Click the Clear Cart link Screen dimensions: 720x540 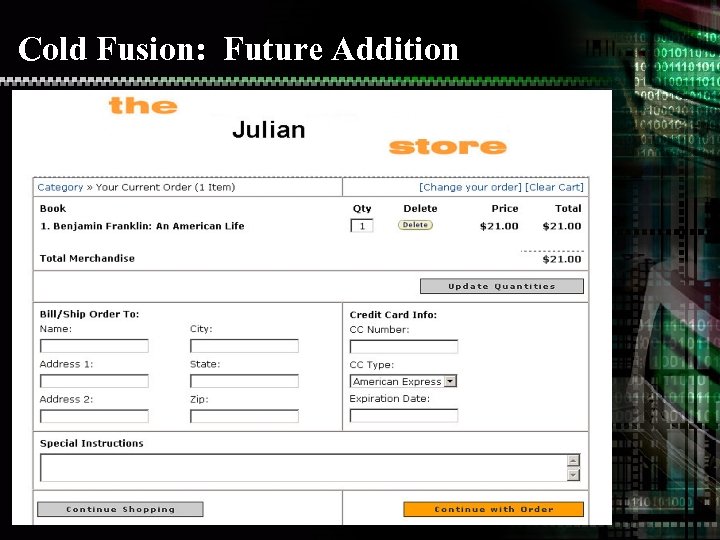(x=554, y=187)
